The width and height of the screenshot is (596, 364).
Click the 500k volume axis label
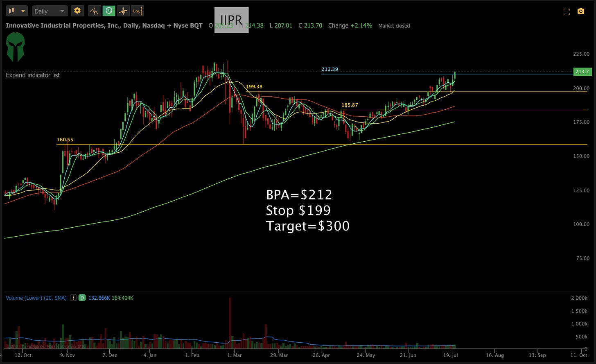582,337
